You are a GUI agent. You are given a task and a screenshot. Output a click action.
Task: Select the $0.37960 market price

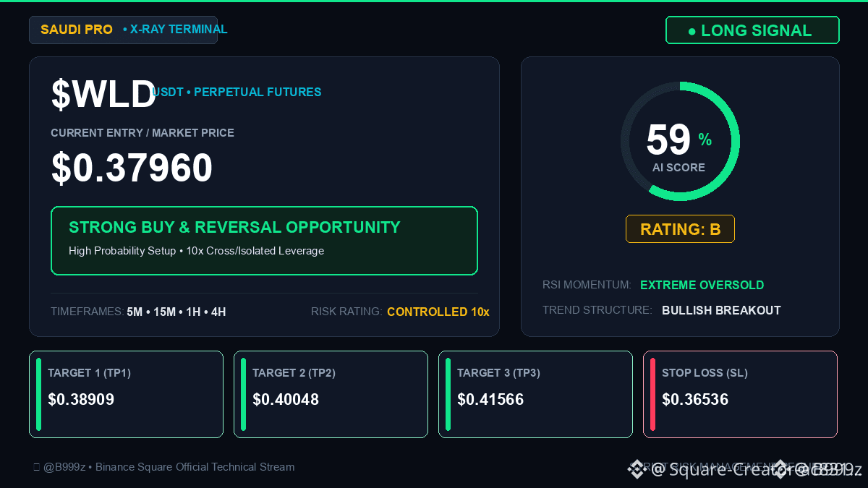(x=132, y=168)
